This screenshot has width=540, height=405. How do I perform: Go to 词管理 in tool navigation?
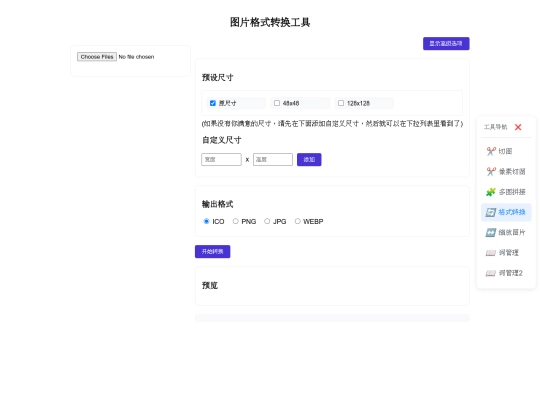point(506,253)
